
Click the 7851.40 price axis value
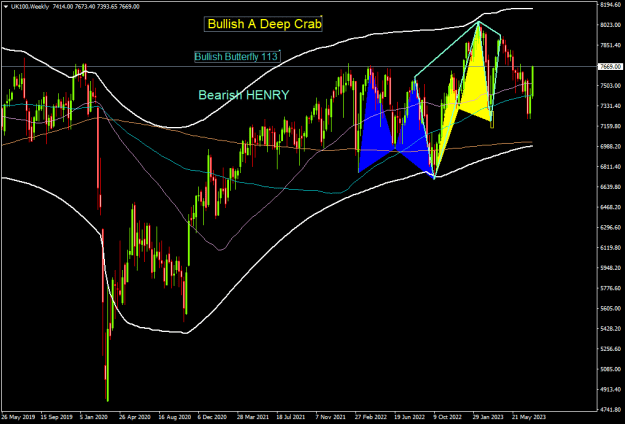coord(611,45)
